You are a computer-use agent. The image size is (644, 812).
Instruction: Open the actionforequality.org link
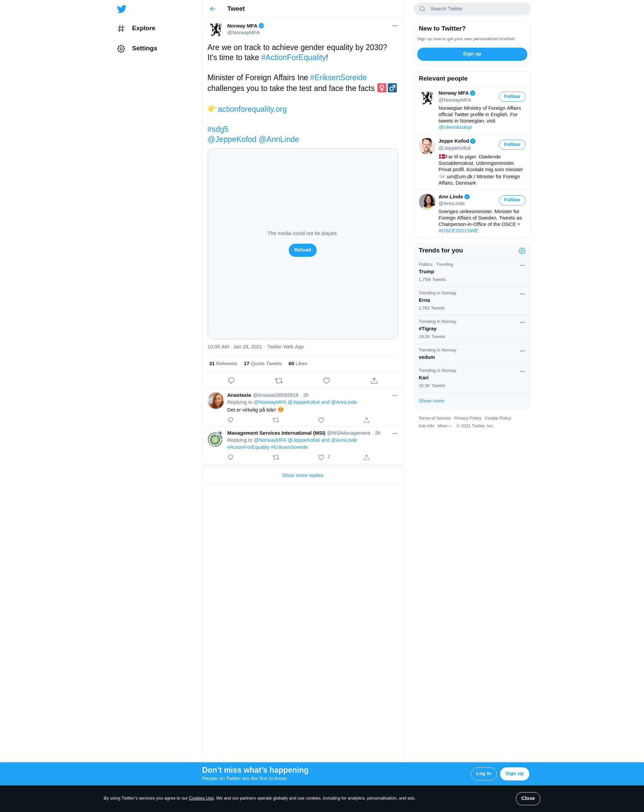pos(252,109)
